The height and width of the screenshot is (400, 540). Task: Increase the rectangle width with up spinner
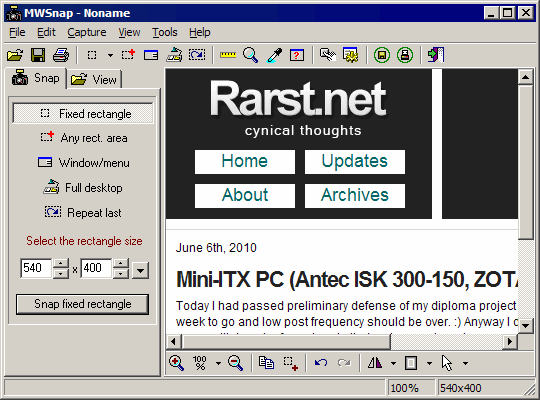[61, 264]
